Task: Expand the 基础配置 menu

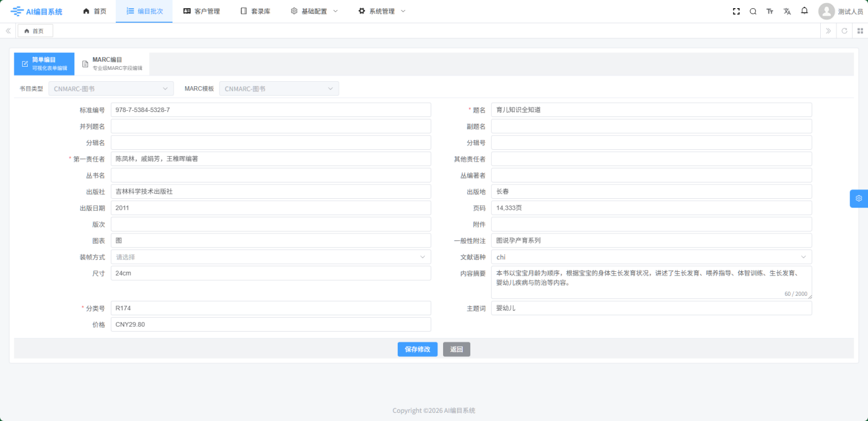Action: [x=314, y=11]
